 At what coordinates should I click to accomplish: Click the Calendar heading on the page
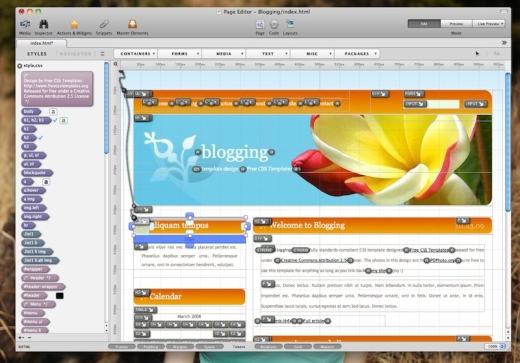point(166,296)
